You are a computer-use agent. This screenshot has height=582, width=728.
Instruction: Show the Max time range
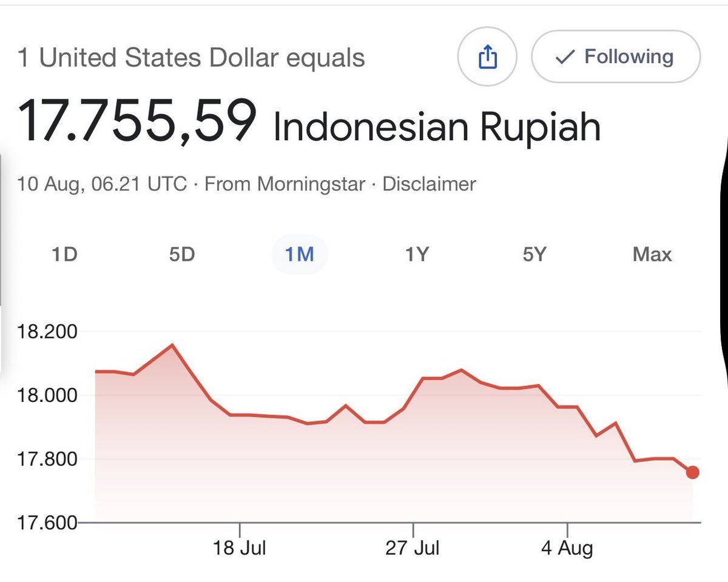(652, 254)
